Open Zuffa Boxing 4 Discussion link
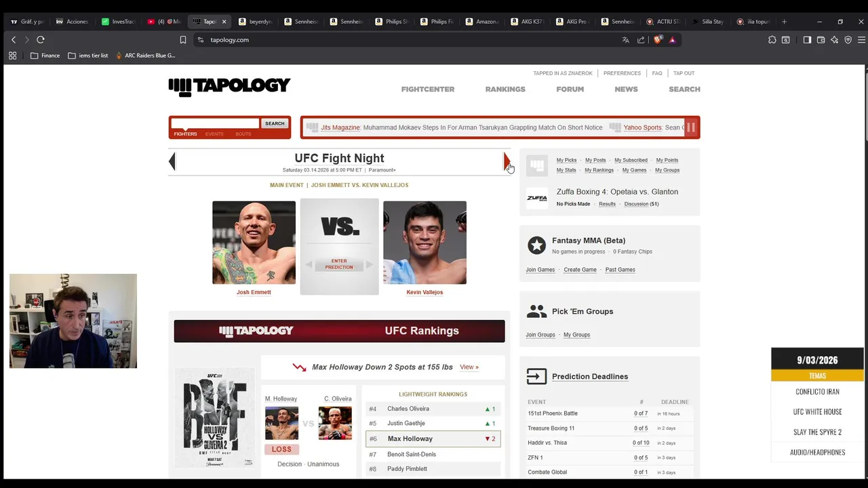 tap(636, 204)
